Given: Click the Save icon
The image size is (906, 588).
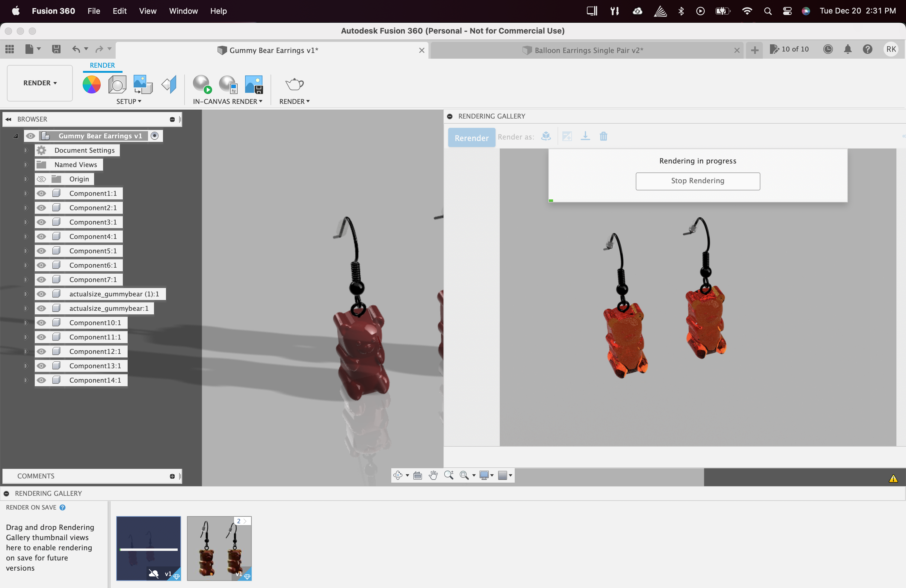Looking at the screenshot, I should [56, 49].
